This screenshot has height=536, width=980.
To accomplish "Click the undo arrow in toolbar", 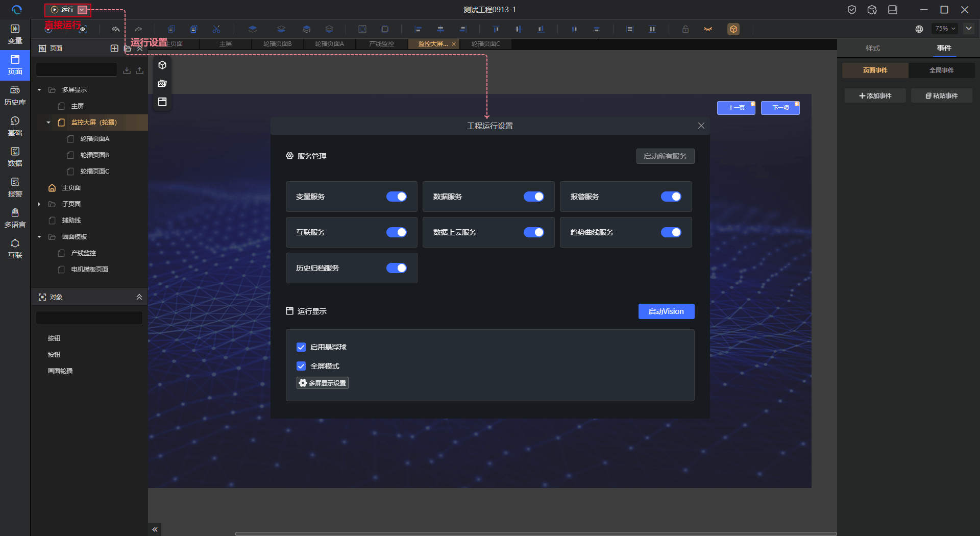I will tap(116, 29).
